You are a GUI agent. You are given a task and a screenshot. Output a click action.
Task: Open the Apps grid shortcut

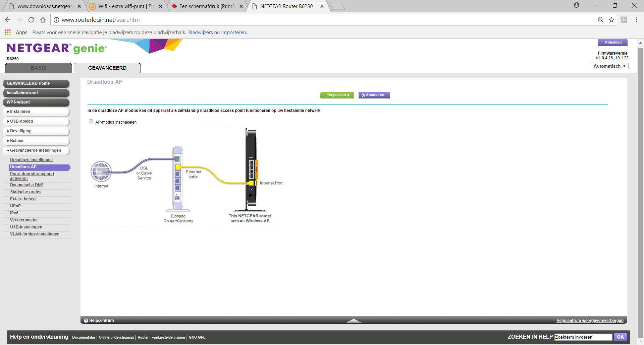(x=8, y=32)
